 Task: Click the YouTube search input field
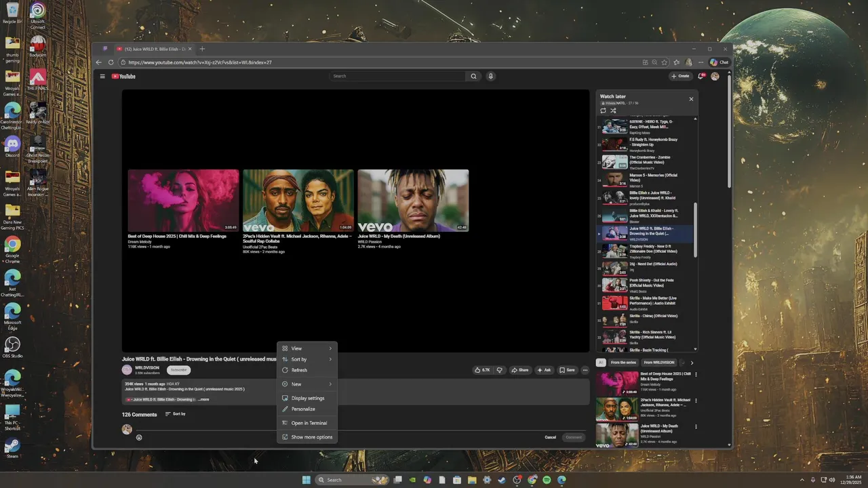pyautogui.click(x=398, y=76)
